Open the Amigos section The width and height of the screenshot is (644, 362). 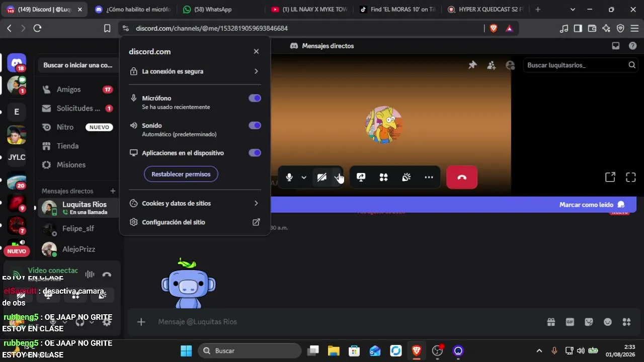pyautogui.click(x=78, y=89)
